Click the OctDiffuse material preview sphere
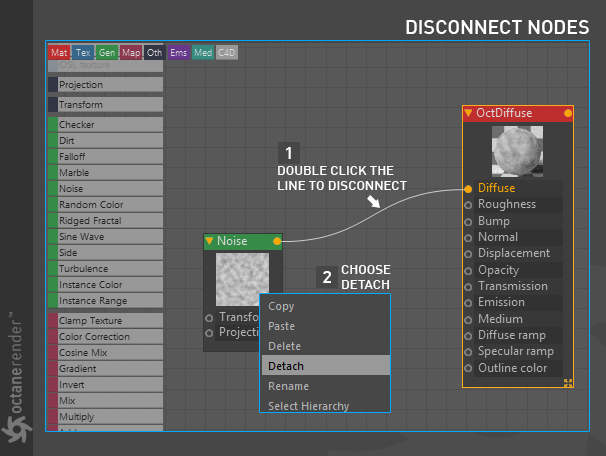Screen dimensions: 606x456 [x=517, y=151]
